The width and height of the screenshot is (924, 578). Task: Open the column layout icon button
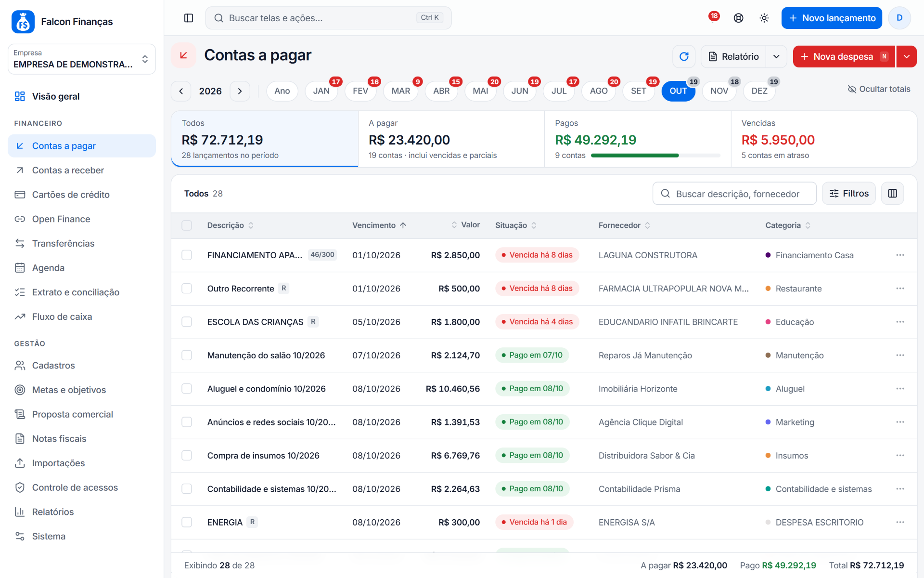892,193
